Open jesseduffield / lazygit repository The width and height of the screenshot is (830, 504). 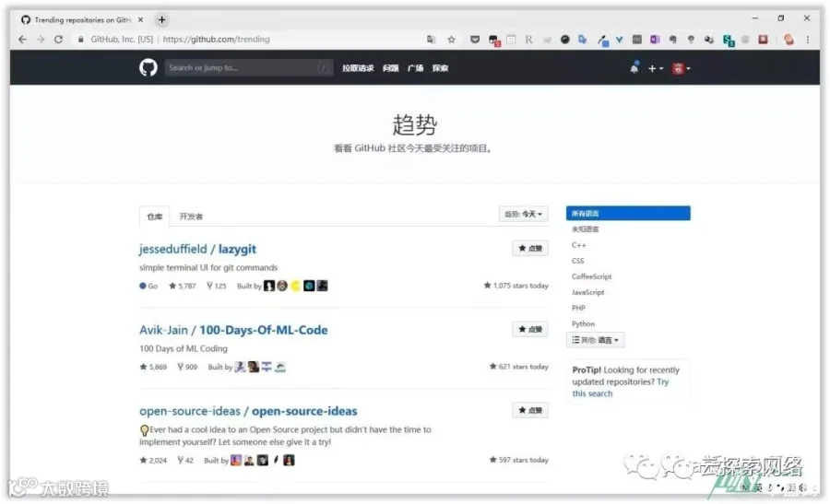197,249
